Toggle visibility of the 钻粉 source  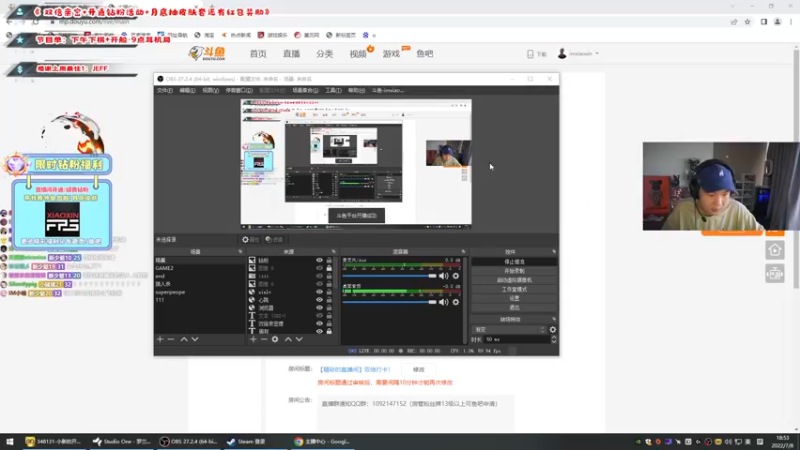pyautogui.click(x=319, y=260)
